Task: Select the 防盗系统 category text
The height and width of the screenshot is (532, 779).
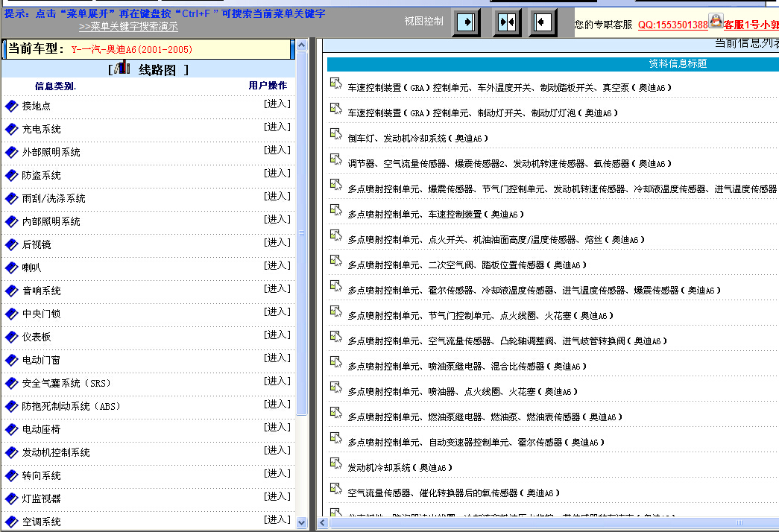Action: pyautogui.click(x=41, y=175)
